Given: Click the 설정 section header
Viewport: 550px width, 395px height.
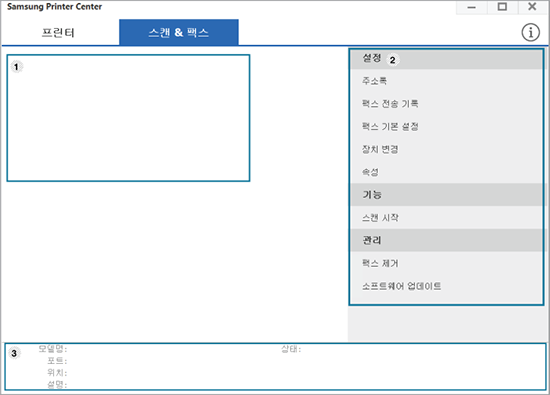Looking at the screenshot, I should 446,59.
